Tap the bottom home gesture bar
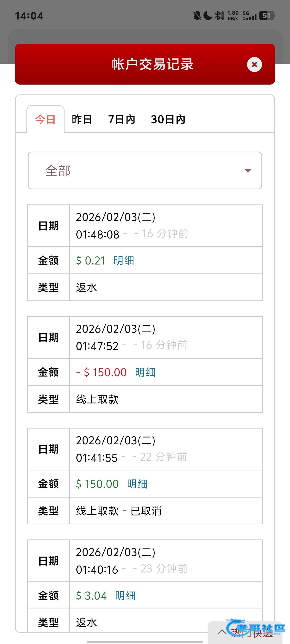Image resolution: width=290 pixels, height=644 pixels. [x=145, y=642]
